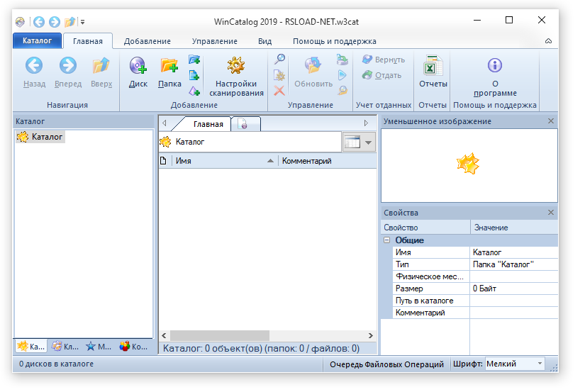Click the Комментарий property row
Screen dimensions: 585x392
pyautogui.click(x=475, y=313)
